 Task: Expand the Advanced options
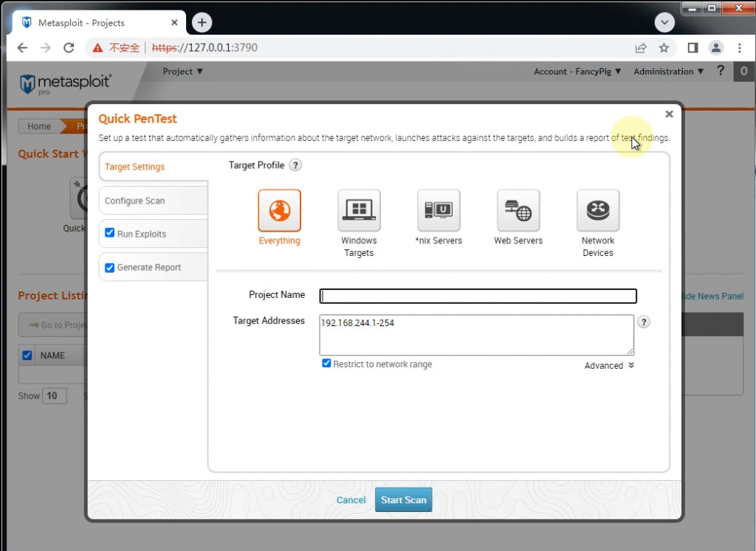(x=609, y=366)
